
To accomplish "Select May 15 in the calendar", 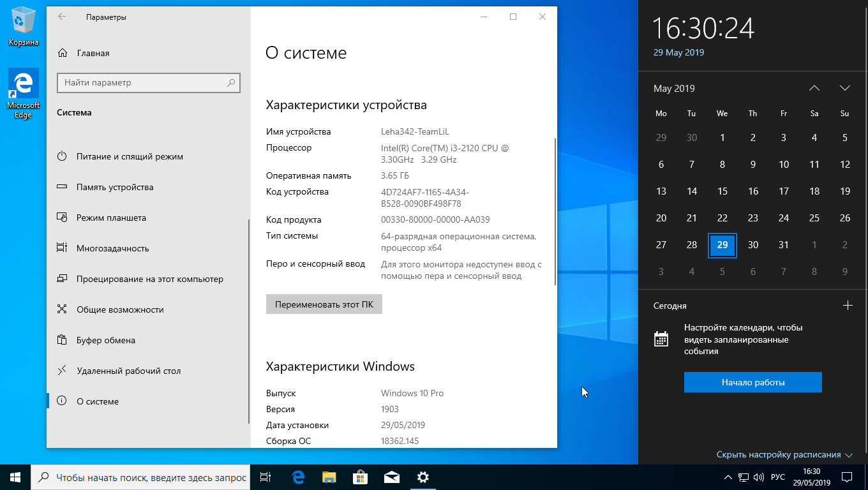I will click(x=722, y=191).
